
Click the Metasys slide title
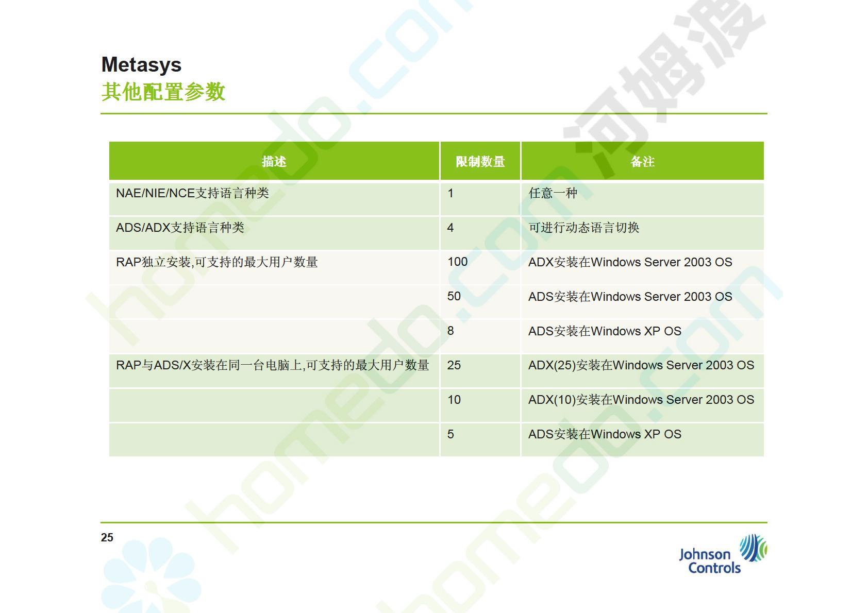click(x=141, y=65)
